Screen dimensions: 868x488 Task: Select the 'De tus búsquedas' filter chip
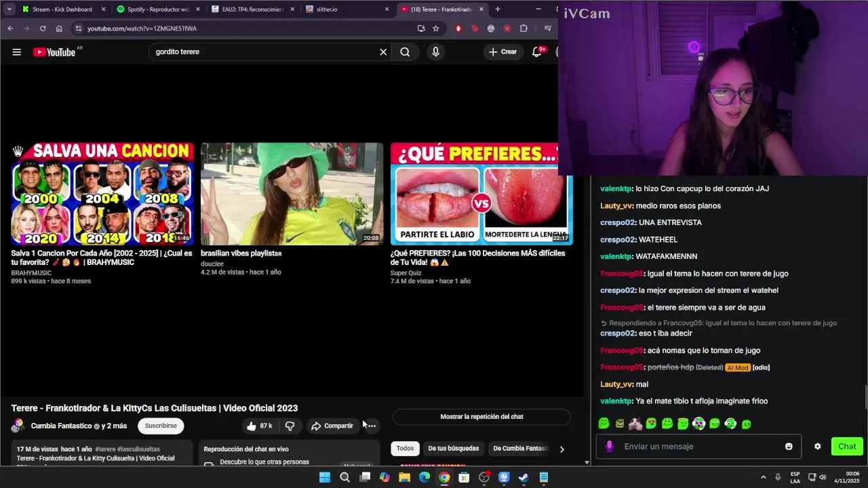point(453,448)
